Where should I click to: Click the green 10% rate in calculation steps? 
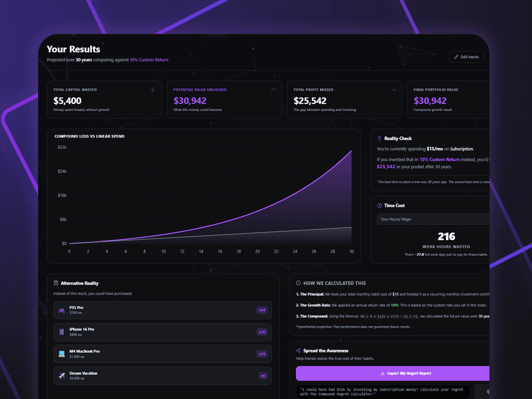(395, 305)
